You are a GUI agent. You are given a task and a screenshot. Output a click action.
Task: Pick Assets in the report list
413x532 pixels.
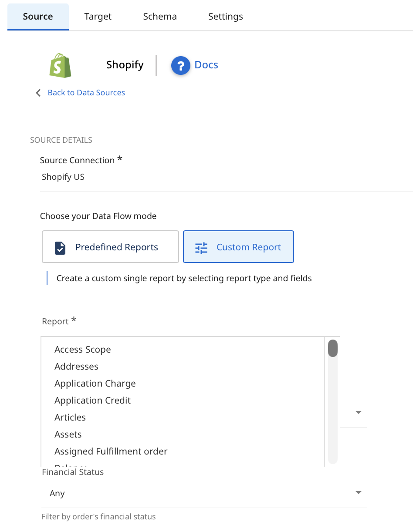(x=68, y=434)
